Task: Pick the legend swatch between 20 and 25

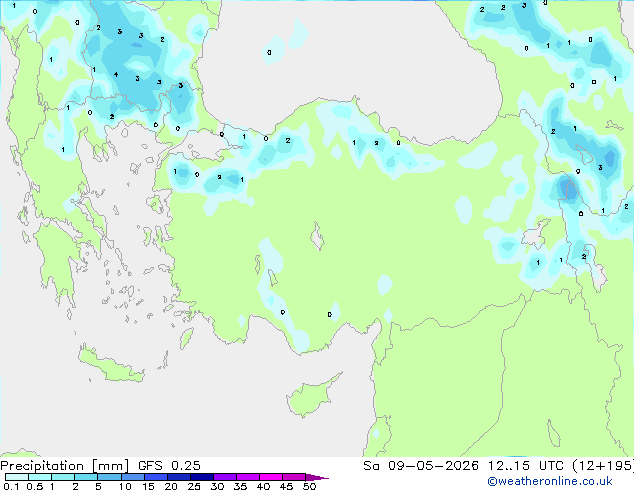Action: tap(179, 477)
